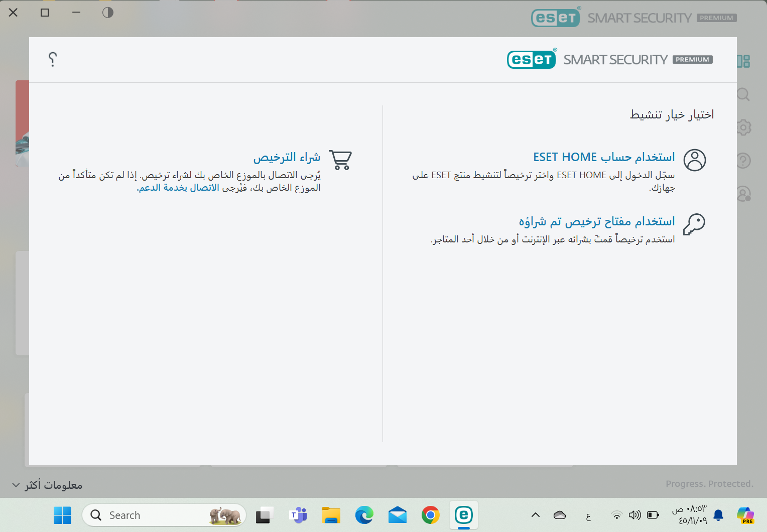Viewport: 767px width, 532px height.
Task: Launch Microsoft Edge from taskbar
Action: [364, 515]
